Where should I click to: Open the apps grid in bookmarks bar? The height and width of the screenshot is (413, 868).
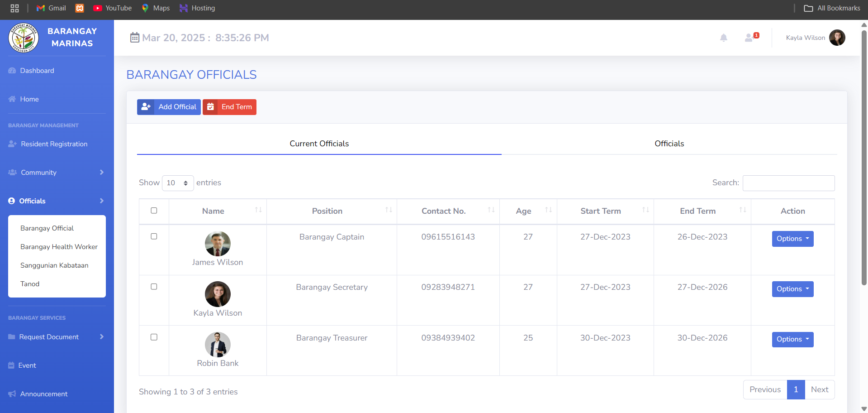14,8
